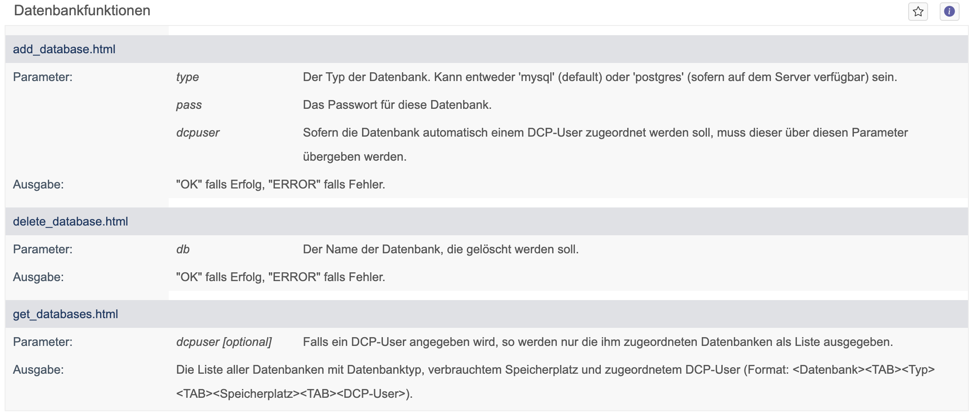Select the 'dcpuser' parameter under add_database
Screen dimensions: 980x414
[x=197, y=132]
